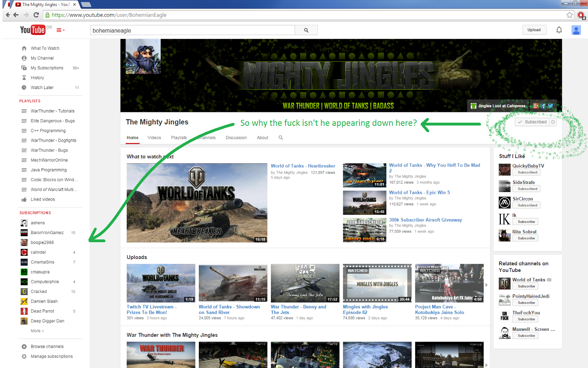Image resolution: width=588 pixels, height=368 pixels.
Task: Click Cracked channel avatar icon
Action: 24,291
